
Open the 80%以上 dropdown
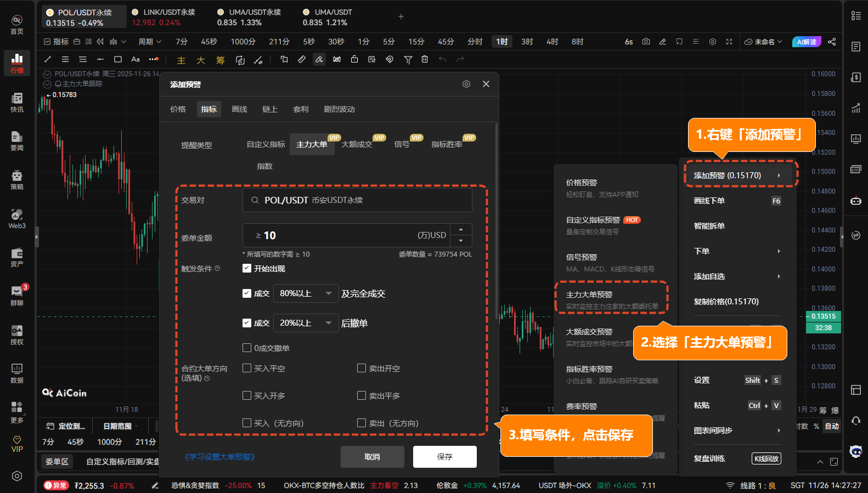tap(306, 293)
